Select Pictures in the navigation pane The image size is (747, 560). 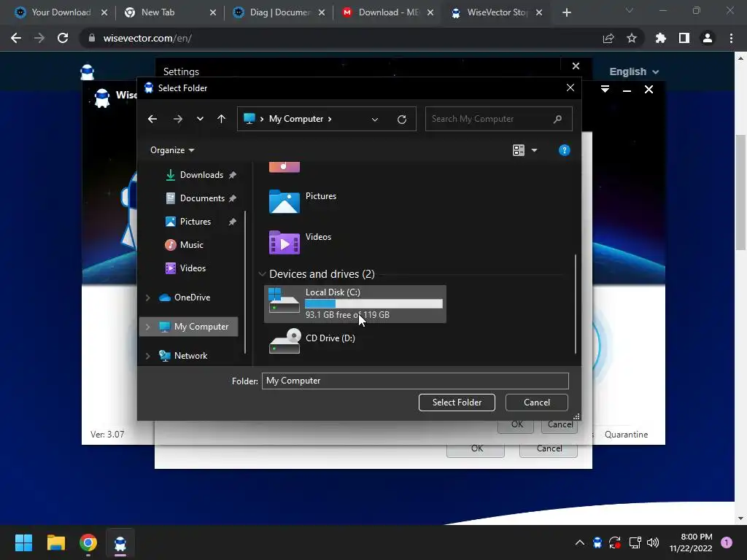point(196,222)
